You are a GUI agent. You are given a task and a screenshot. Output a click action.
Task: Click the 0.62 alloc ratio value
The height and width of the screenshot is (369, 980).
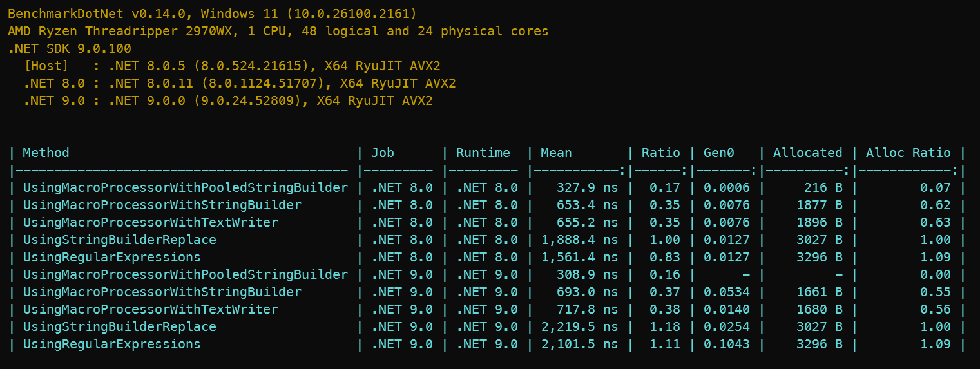(x=936, y=205)
